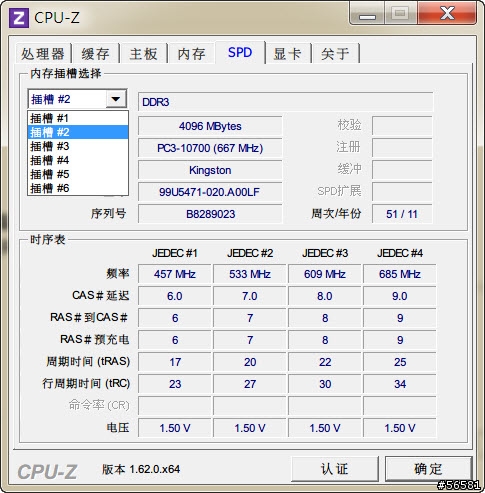Image resolution: width=485 pixels, height=493 pixels.
Task: Click the SPD扩展 empty field
Action: pos(402,192)
